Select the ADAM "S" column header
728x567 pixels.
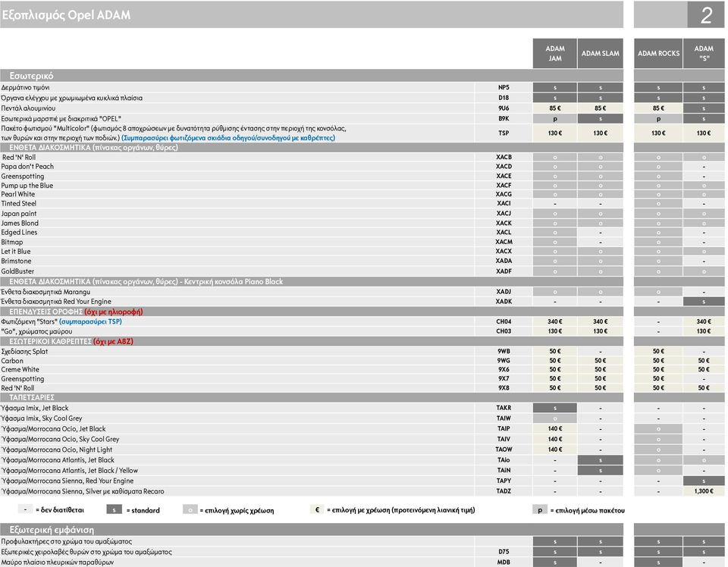(x=704, y=53)
